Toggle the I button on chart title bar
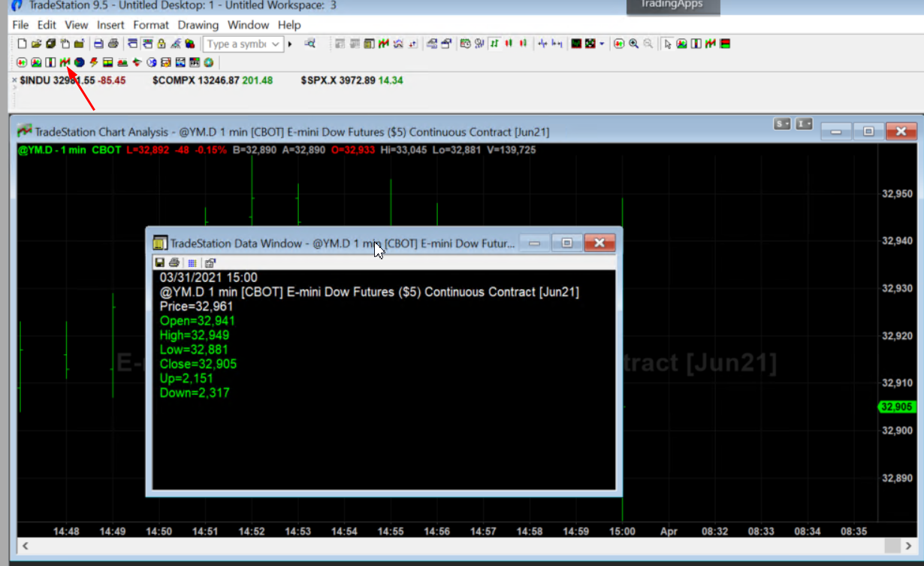Image resolution: width=924 pixels, height=566 pixels. coord(804,124)
